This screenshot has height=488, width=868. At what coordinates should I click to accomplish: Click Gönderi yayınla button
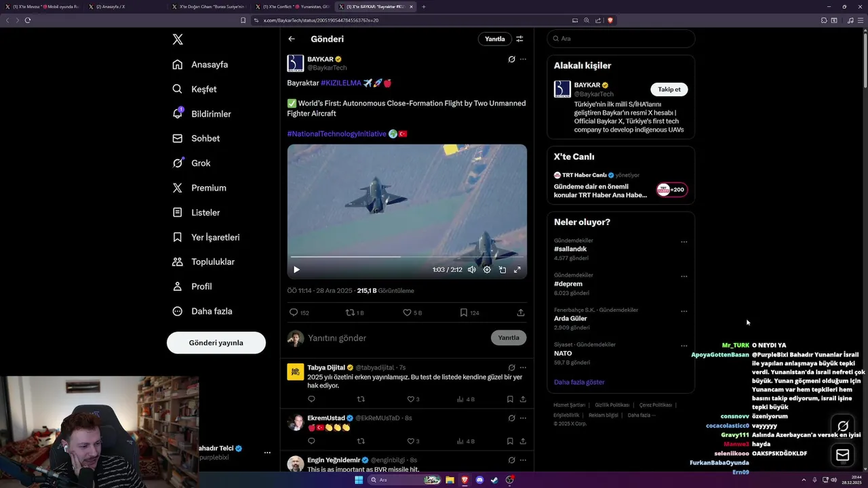click(216, 342)
